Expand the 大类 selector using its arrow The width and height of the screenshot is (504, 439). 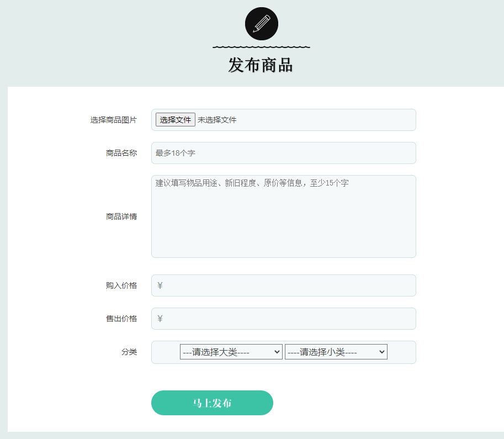point(277,352)
